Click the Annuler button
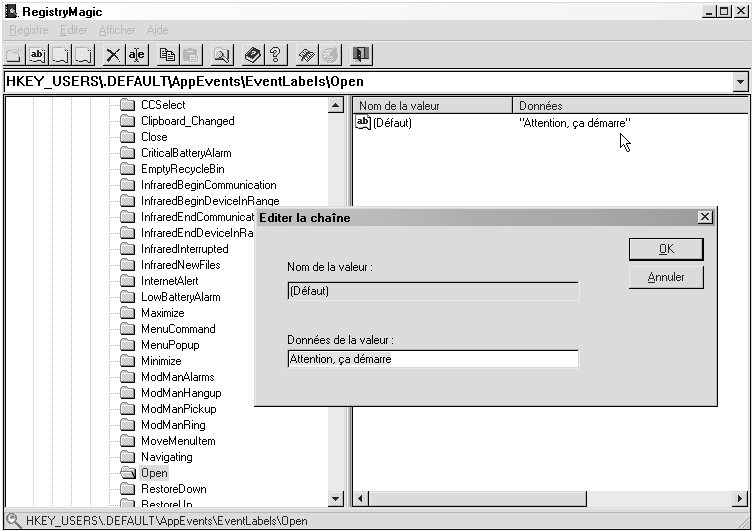Screen dimensions: 752x531 (666, 277)
